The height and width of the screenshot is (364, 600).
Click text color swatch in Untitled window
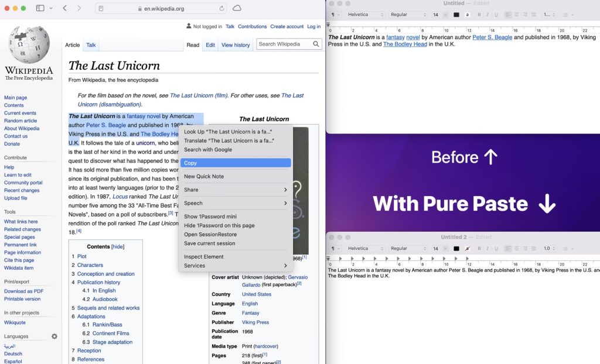pyautogui.click(x=456, y=15)
